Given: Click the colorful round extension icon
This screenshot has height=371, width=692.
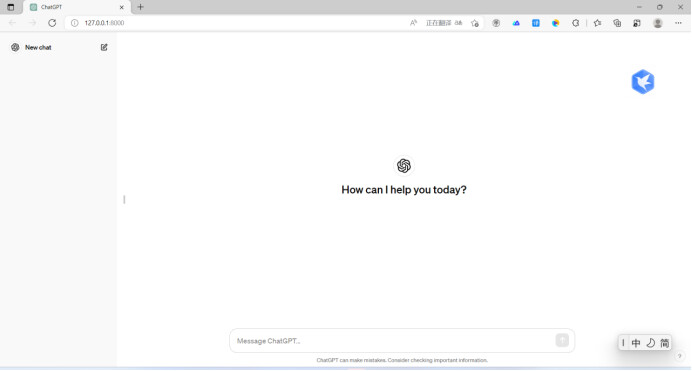Looking at the screenshot, I should [556, 23].
